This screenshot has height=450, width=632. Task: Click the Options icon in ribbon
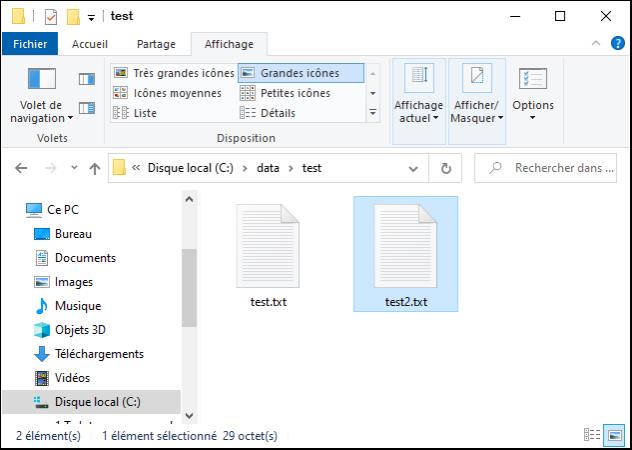(532, 80)
